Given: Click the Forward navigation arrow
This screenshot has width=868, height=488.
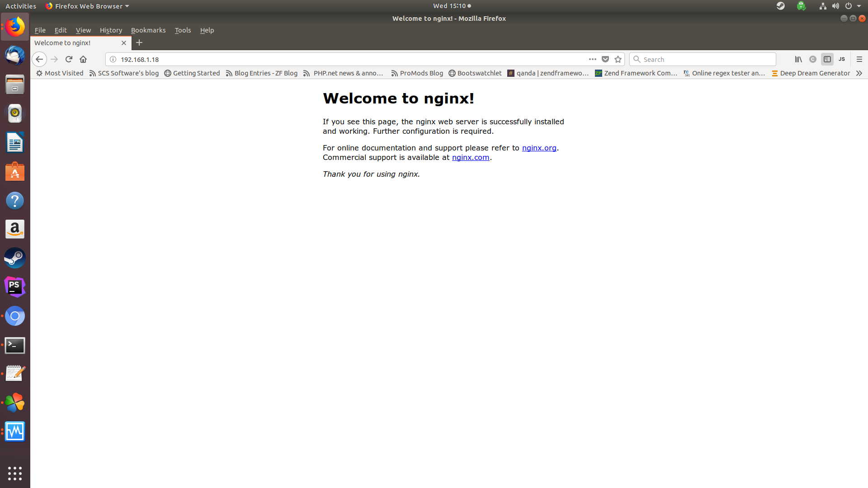Looking at the screenshot, I should (54, 59).
